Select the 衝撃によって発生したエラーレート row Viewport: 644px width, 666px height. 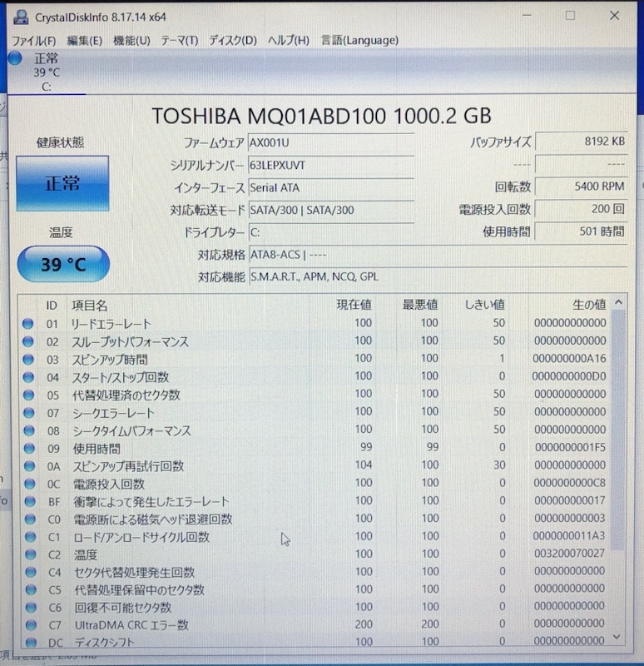click(317, 501)
